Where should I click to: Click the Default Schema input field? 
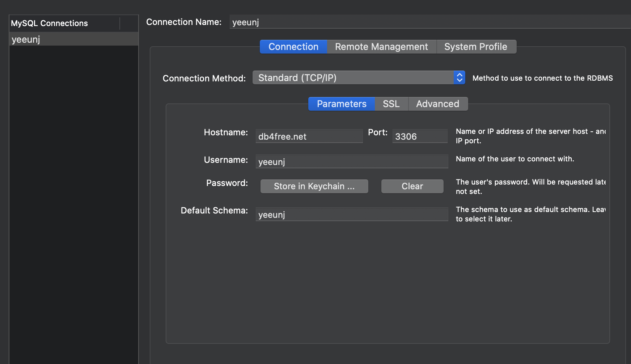point(352,214)
